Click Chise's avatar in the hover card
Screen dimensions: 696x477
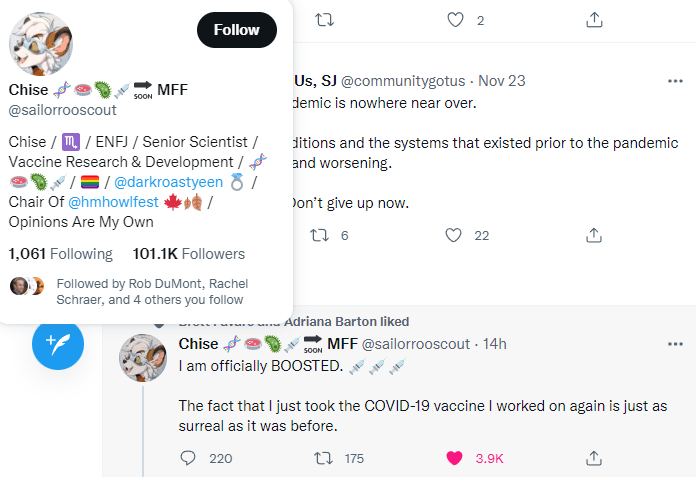[x=40, y=44]
